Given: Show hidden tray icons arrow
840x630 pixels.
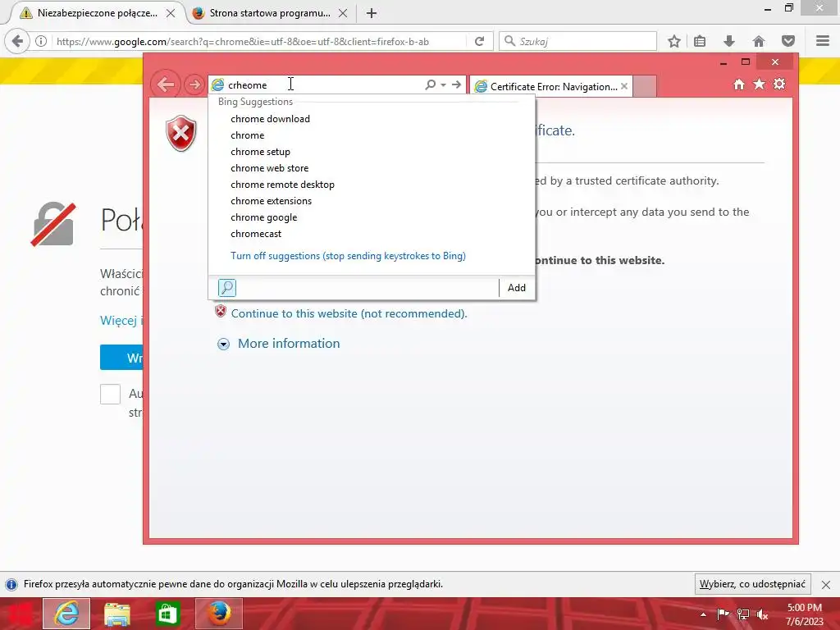Looking at the screenshot, I should [703, 615].
